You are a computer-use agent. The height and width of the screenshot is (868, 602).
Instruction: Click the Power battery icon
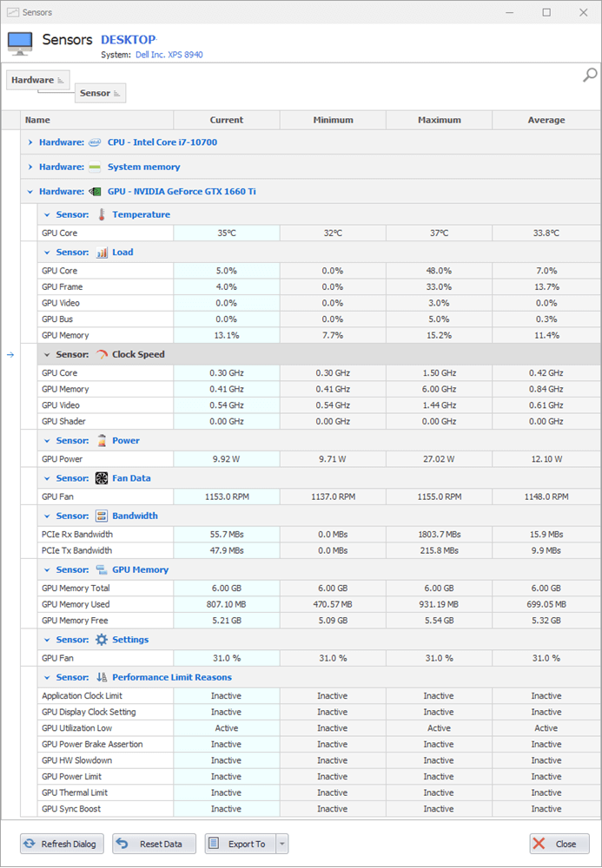pyautogui.click(x=102, y=441)
